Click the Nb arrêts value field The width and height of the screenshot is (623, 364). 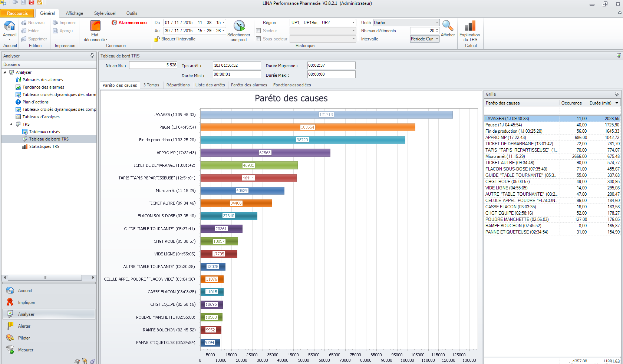[153, 65]
